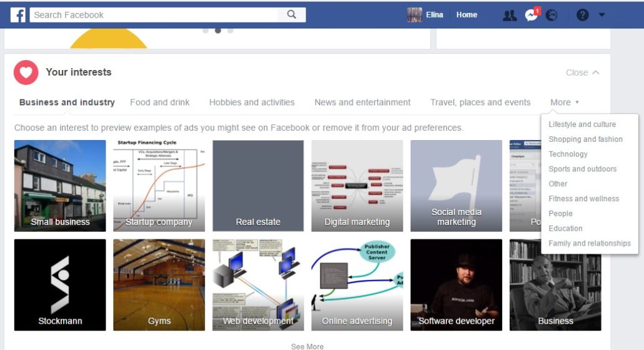Go to the Home link

[466, 15]
